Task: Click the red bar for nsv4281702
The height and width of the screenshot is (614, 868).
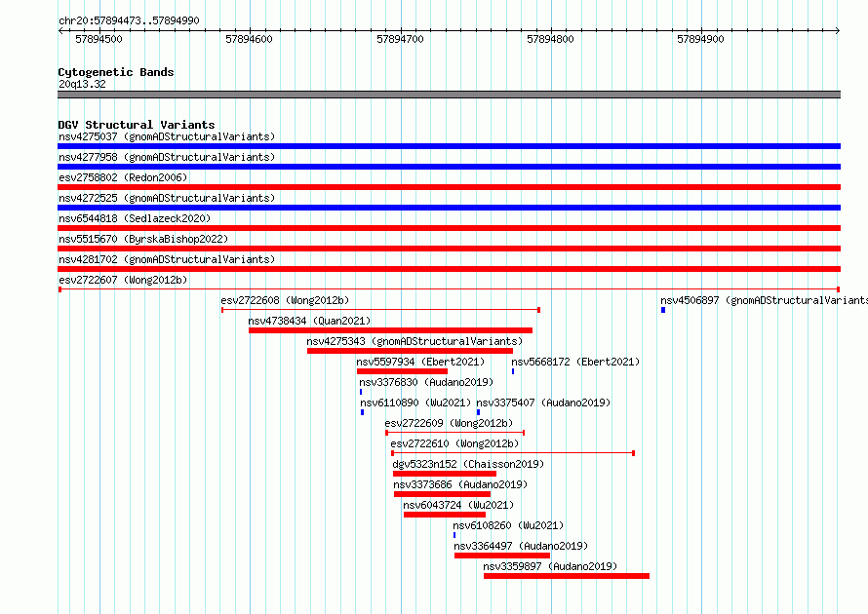Action: click(x=449, y=269)
